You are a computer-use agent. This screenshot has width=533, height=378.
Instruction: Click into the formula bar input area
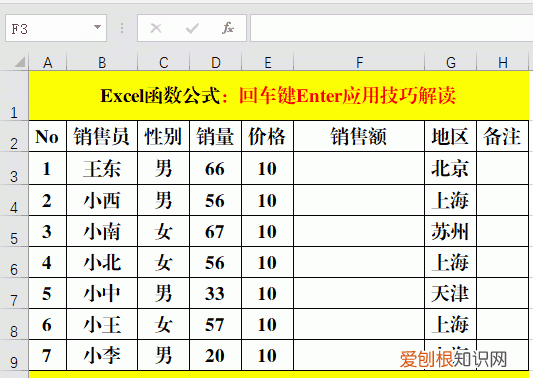pos(392,28)
